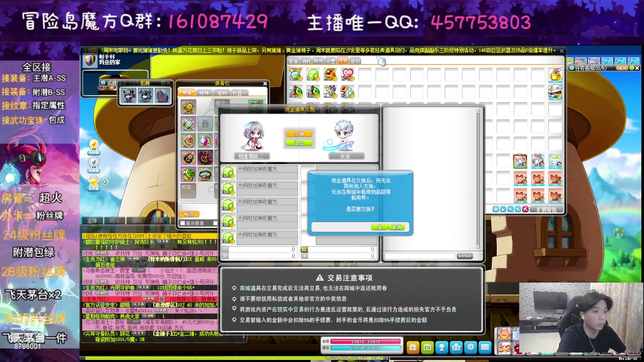
Task: Click the globe with wings item in inventory
Action: click(296, 74)
